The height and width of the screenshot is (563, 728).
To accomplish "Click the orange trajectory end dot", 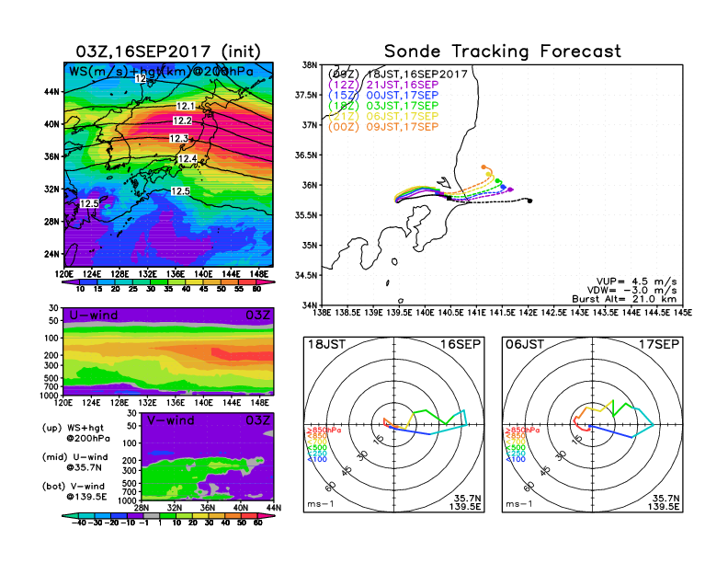I will (x=483, y=167).
